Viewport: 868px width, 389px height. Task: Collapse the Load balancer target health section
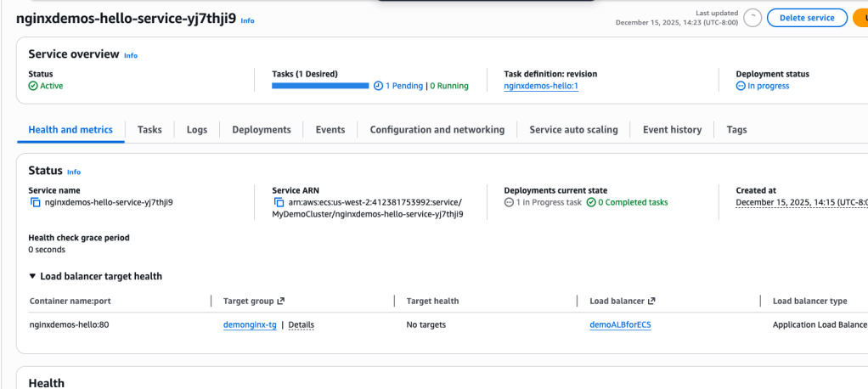(33, 276)
